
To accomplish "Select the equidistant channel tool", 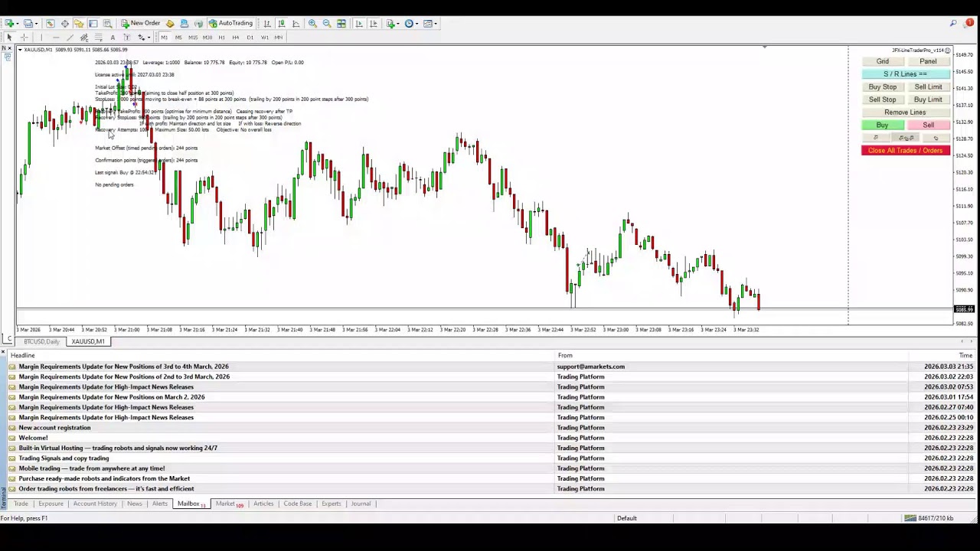I will [84, 37].
